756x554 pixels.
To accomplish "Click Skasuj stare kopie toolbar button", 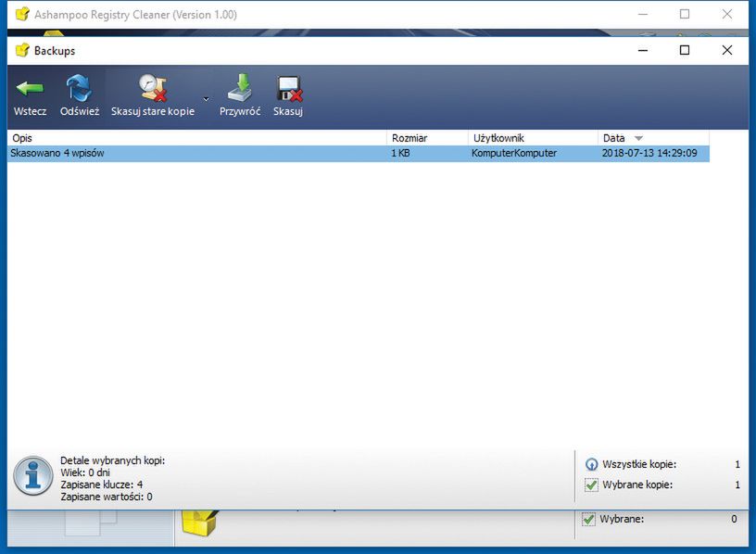I will [x=153, y=96].
